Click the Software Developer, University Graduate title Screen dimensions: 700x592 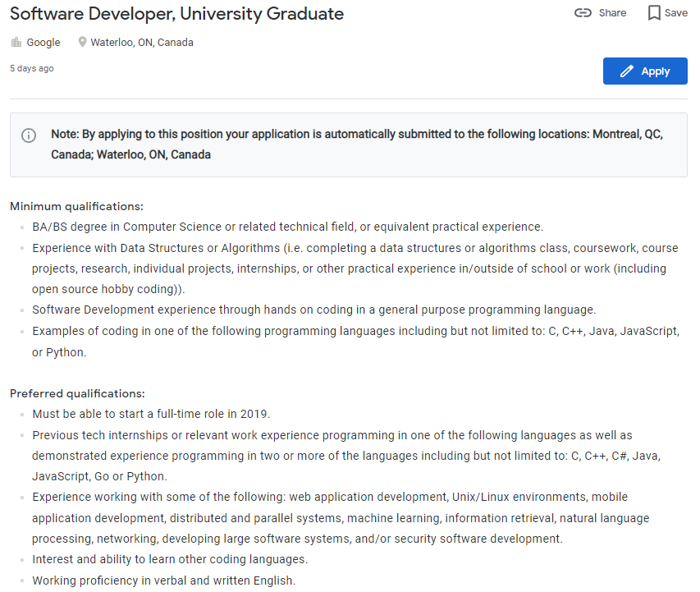click(176, 14)
